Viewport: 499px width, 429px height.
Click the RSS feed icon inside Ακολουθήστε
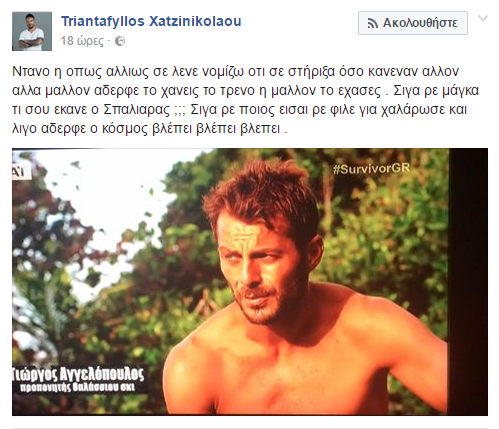tap(372, 23)
